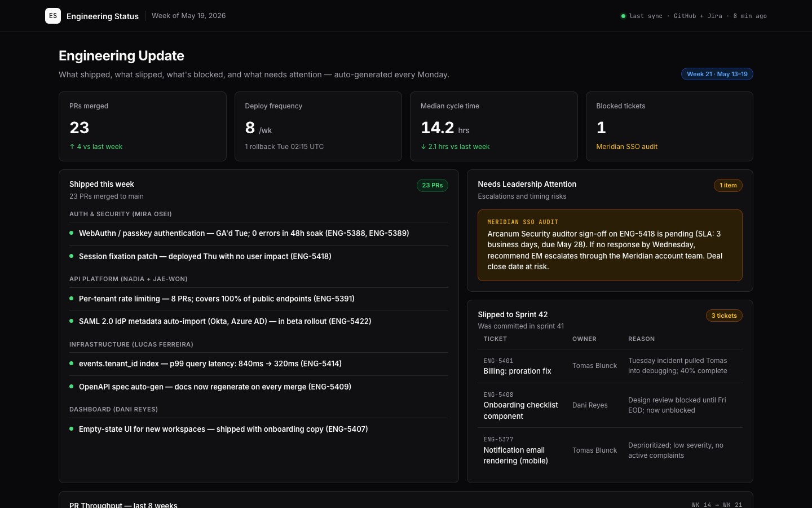
Task: Select the Empty-state UI for new workspaces item
Action: click(x=259, y=429)
